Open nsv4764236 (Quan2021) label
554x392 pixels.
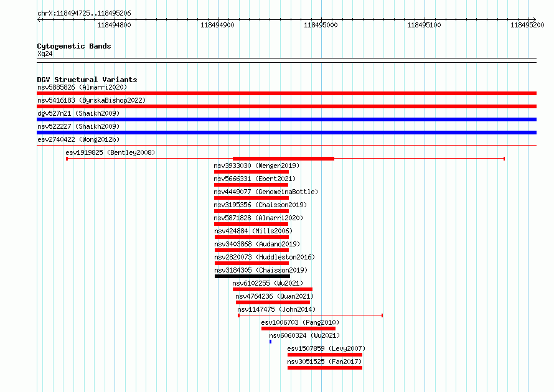275,296
